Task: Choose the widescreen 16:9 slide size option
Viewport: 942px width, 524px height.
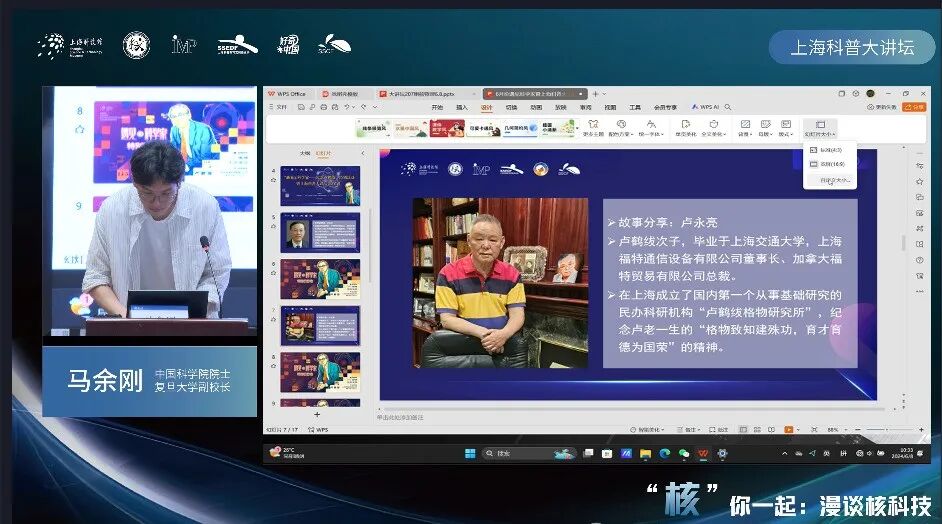Action: [x=830, y=164]
